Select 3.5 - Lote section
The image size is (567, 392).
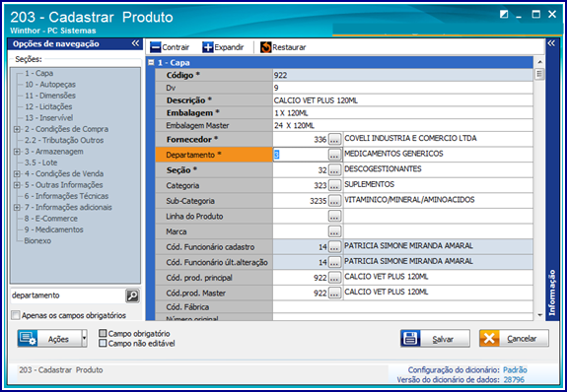tap(40, 163)
